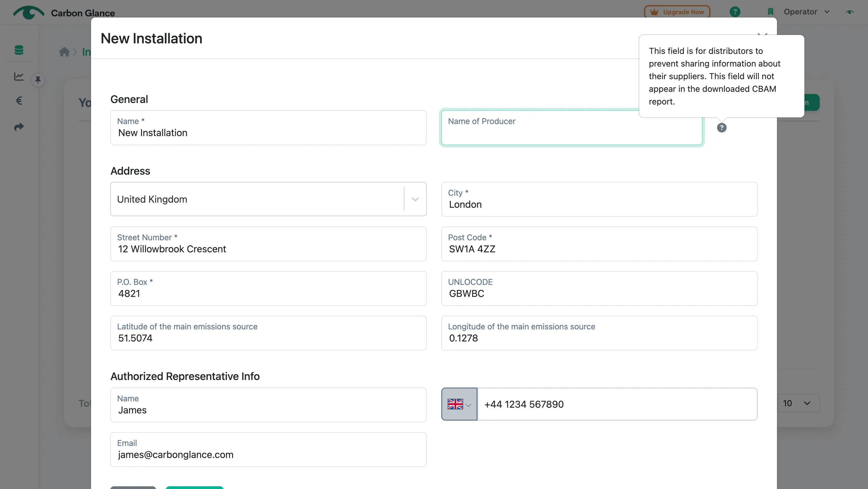Click the Latitude of emissions source field
868x489 pixels.
click(x=268, y=333)
